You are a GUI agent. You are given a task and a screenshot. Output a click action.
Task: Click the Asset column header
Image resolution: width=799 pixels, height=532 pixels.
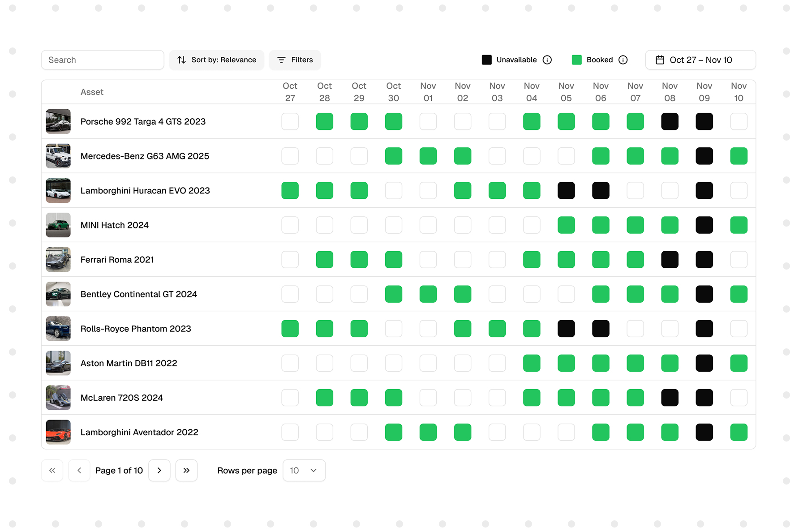92,92
